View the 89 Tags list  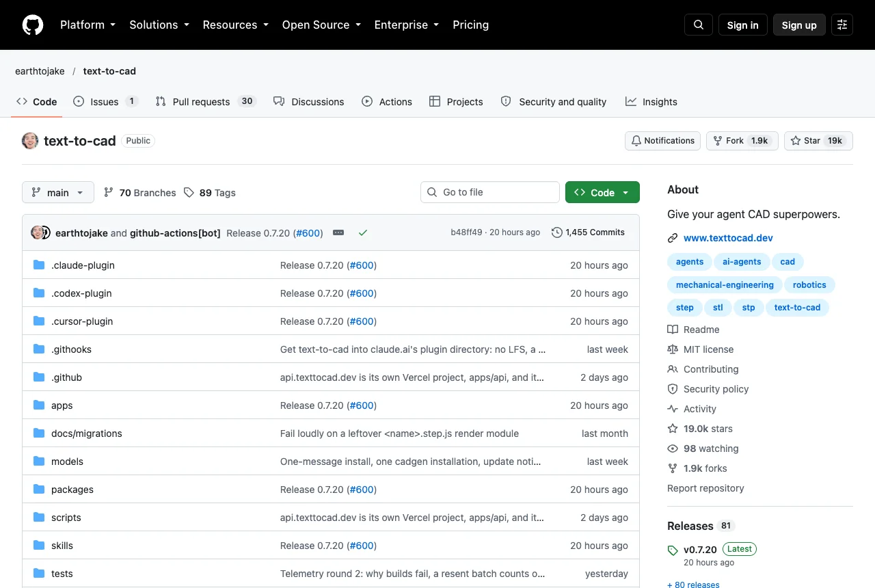click(x=210, y=193)
